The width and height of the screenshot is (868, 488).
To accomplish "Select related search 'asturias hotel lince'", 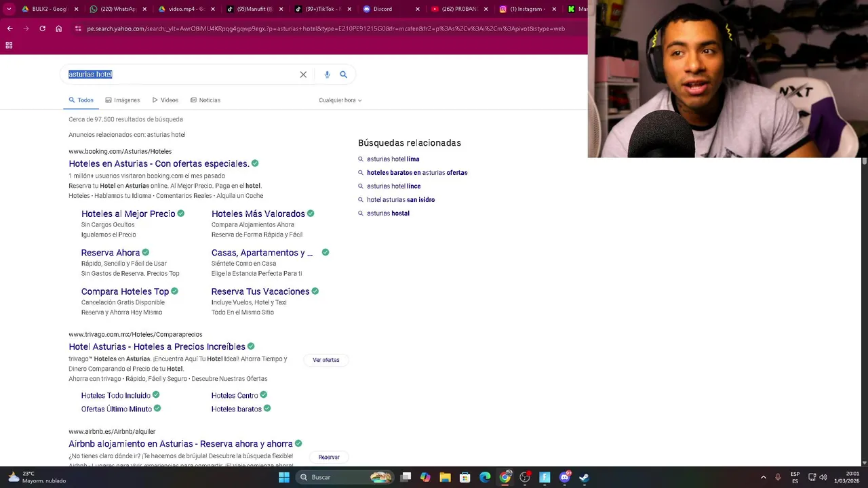I will (x=393, y=186).
